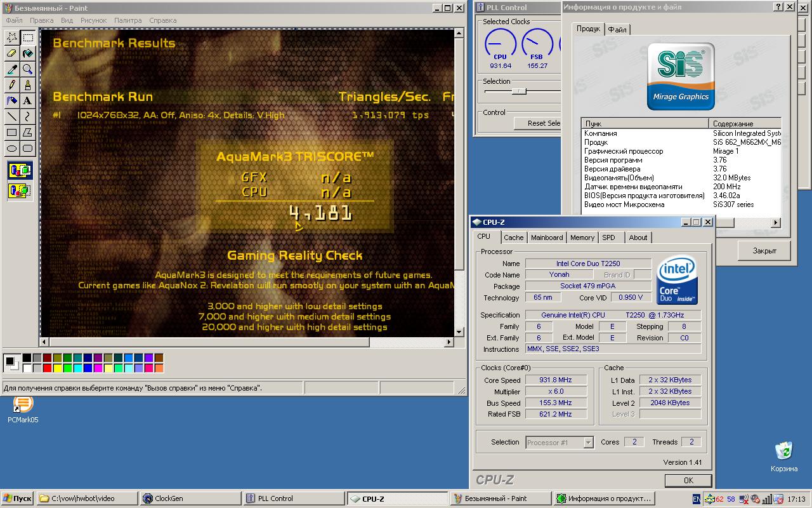
Task: Click the FSB clock gauge in PLL Control
Action: 537,44
